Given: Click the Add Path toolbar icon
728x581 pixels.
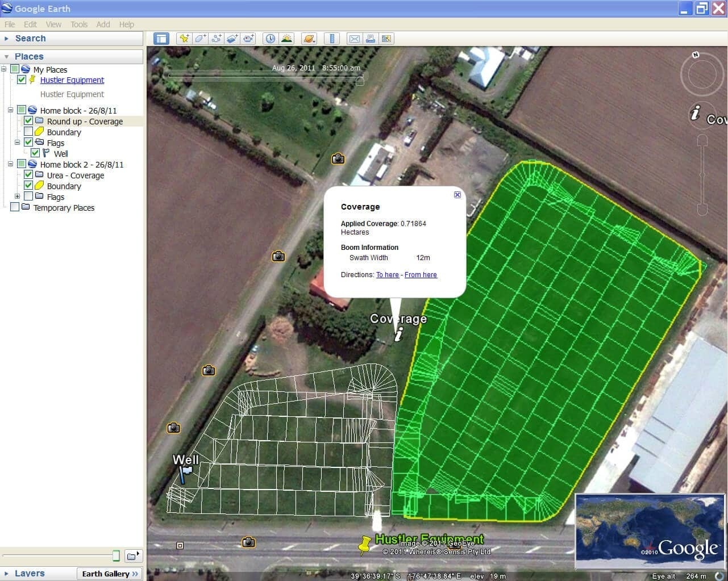Looking at the screenshot, I should tap(216, 39).
